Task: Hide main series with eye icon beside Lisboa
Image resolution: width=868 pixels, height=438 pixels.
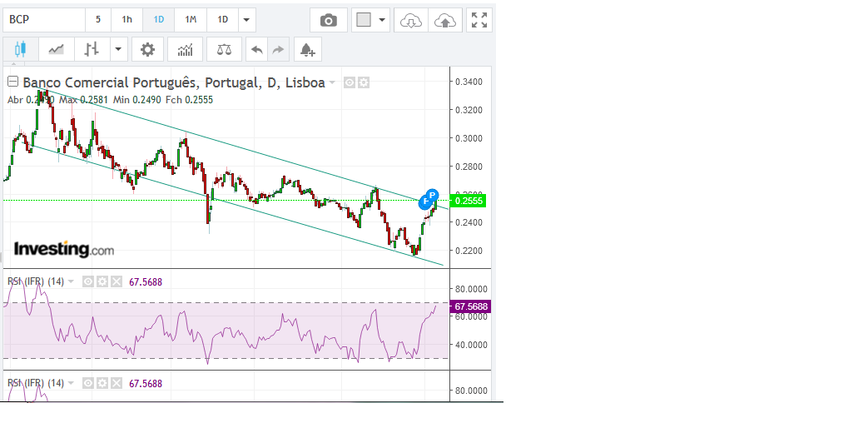Action: 350,82
